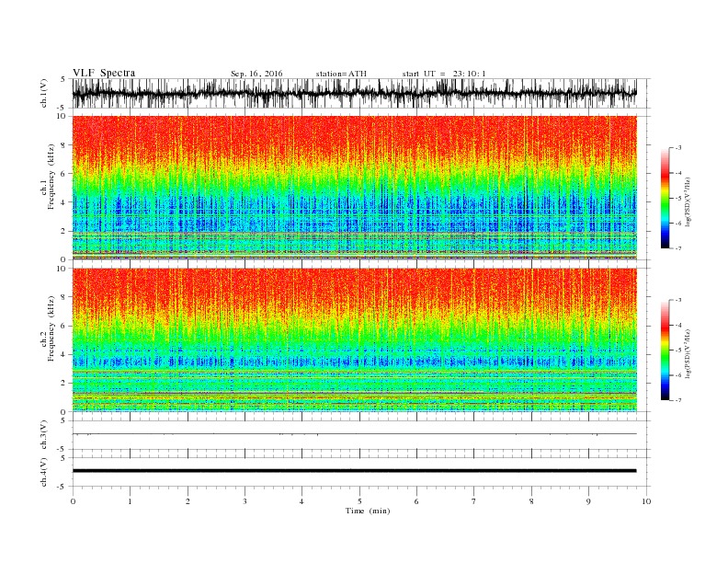This screenshot has width=728, height=563.
Task: Click the "VLF Spectra" plot title
Action: click(x=104, y=73)
